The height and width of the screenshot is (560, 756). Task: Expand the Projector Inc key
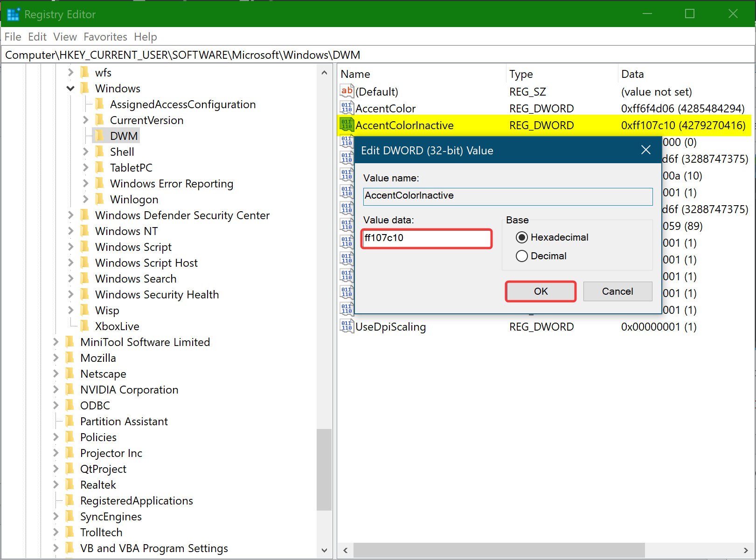pyautogui.click(x=55, y=453)
